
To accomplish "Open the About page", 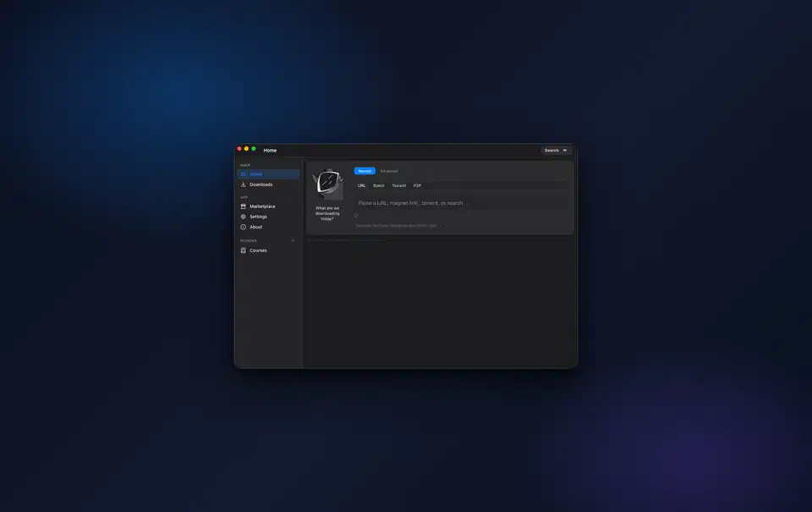I will [x=268, y=227].
